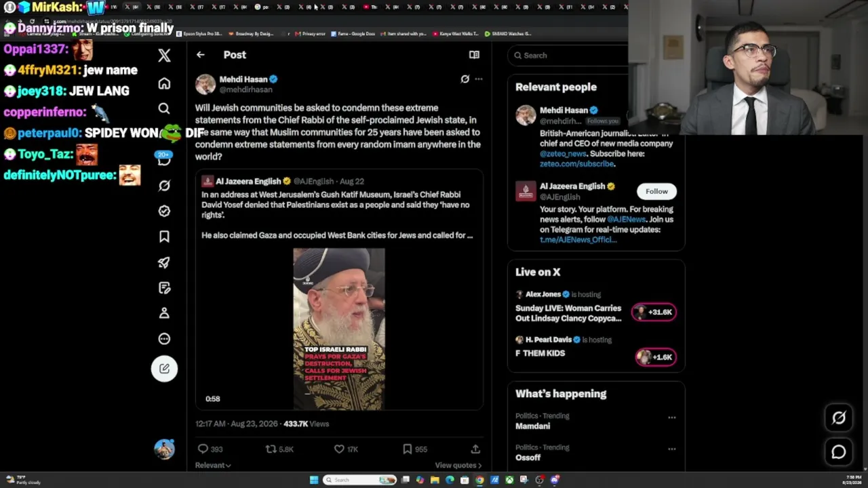Open the Privacy error bookmark
This screenshot has height=488, width=868.
[311, 34]
